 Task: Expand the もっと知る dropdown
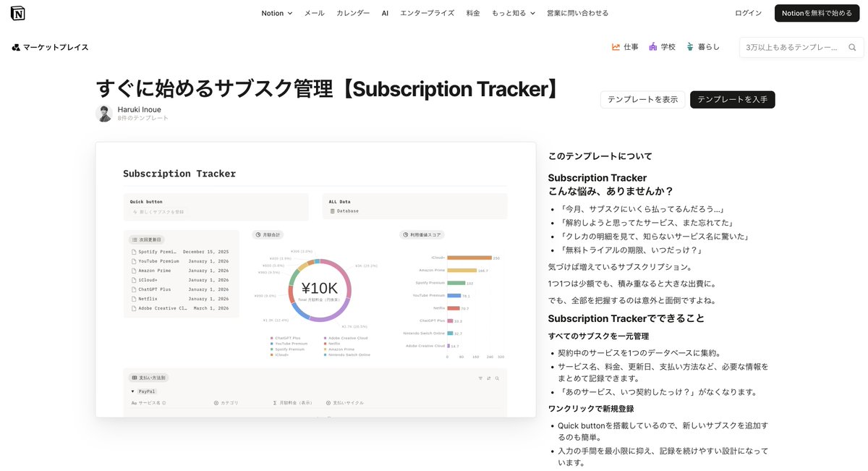(514, 13)
